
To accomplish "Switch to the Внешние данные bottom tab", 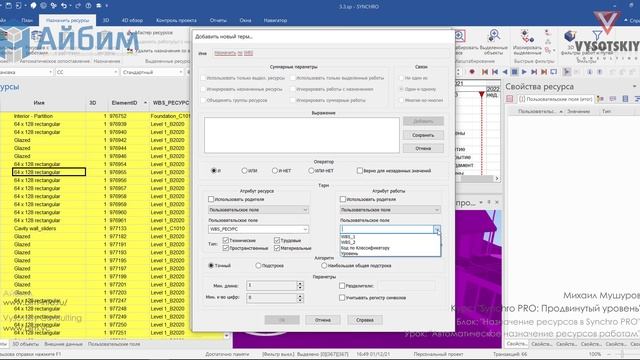I will tap(63, 344).
